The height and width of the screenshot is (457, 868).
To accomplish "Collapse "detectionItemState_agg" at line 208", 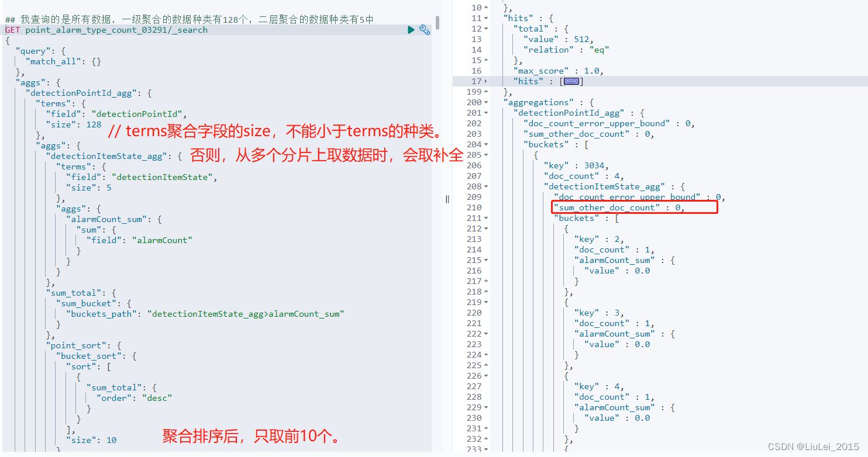I will 486,186.
